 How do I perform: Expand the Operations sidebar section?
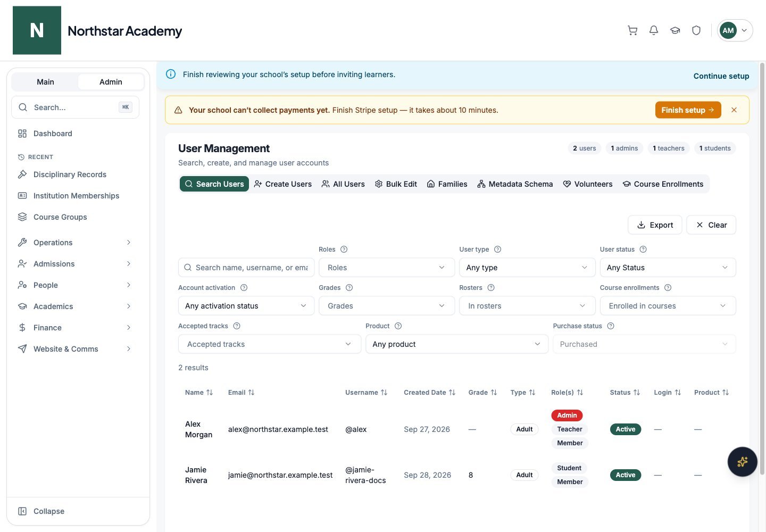74,243
